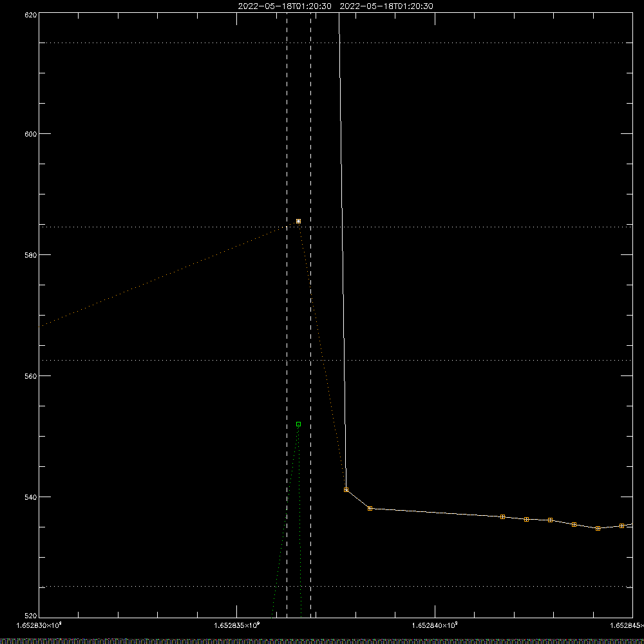Click the left dashed vertical line
The width and height of the screenshot is (644, 644).
point(287,315)
